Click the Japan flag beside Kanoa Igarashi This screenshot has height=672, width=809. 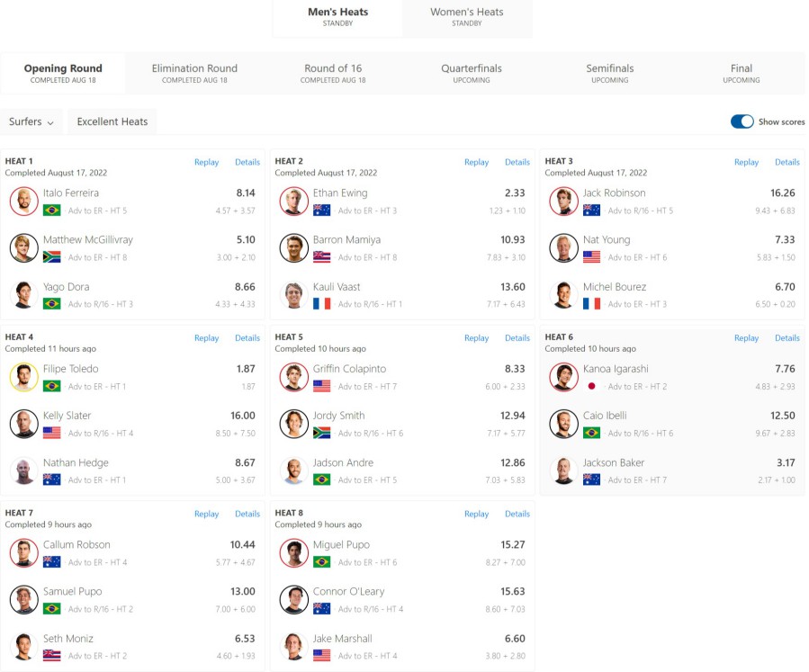click(591, 386)
